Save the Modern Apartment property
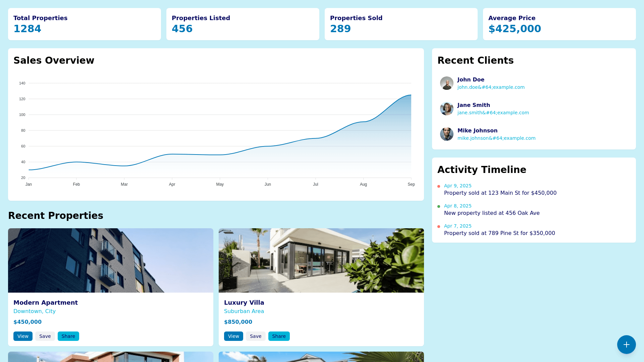 (x=45, y=336)
